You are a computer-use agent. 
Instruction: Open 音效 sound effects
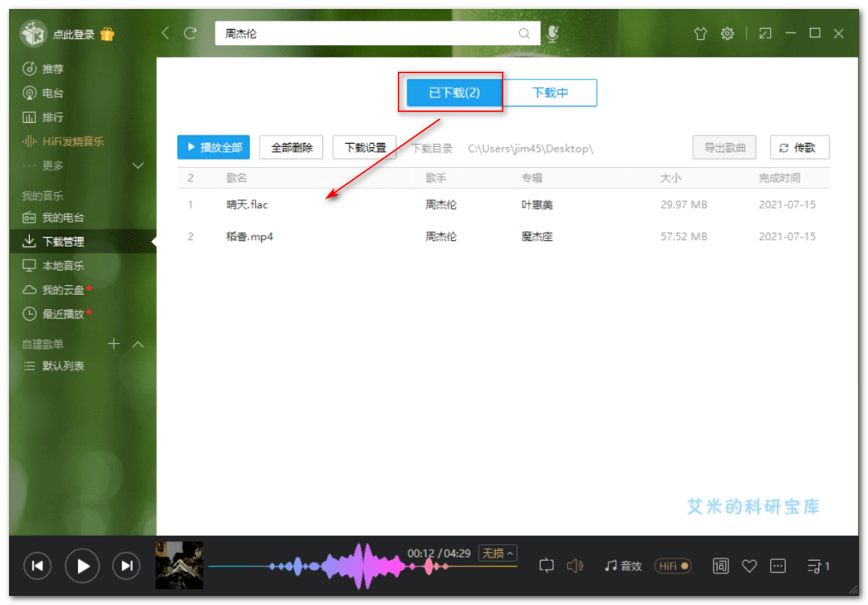(622, 566)
